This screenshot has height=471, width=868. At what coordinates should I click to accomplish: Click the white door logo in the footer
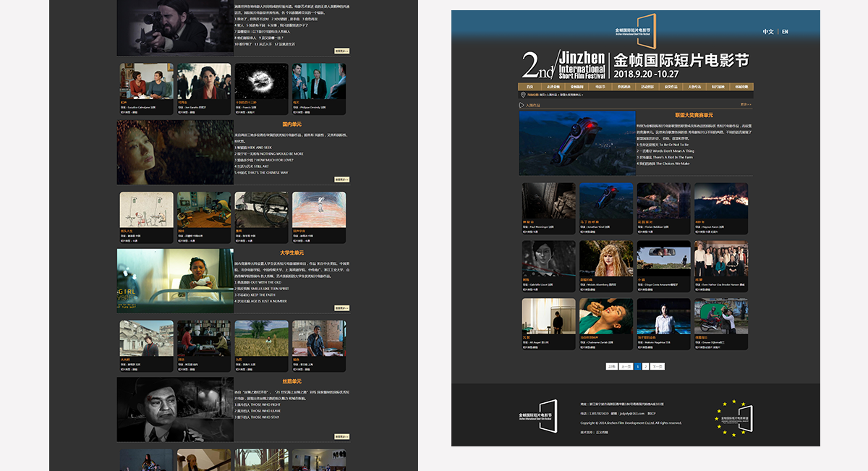point(538,416)
